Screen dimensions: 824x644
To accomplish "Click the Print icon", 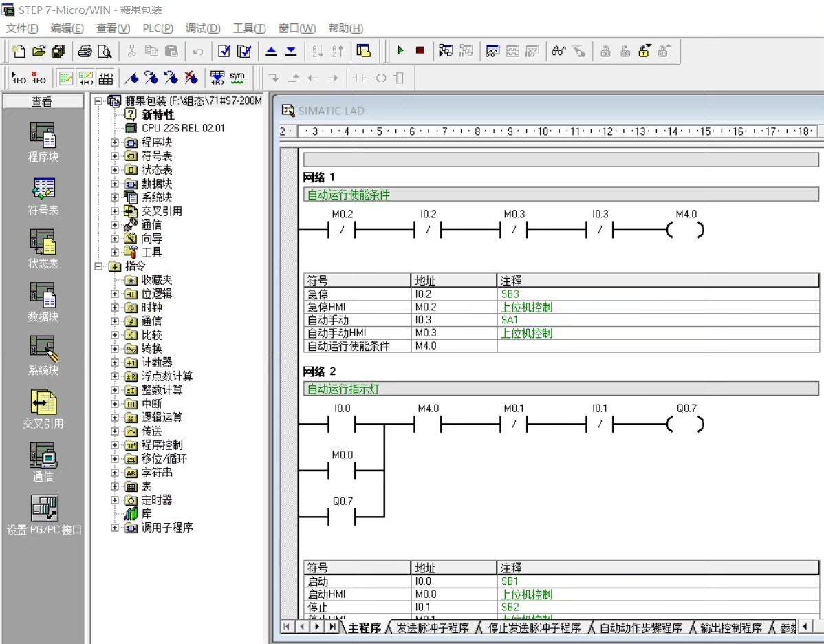I will tap(85, 51).
